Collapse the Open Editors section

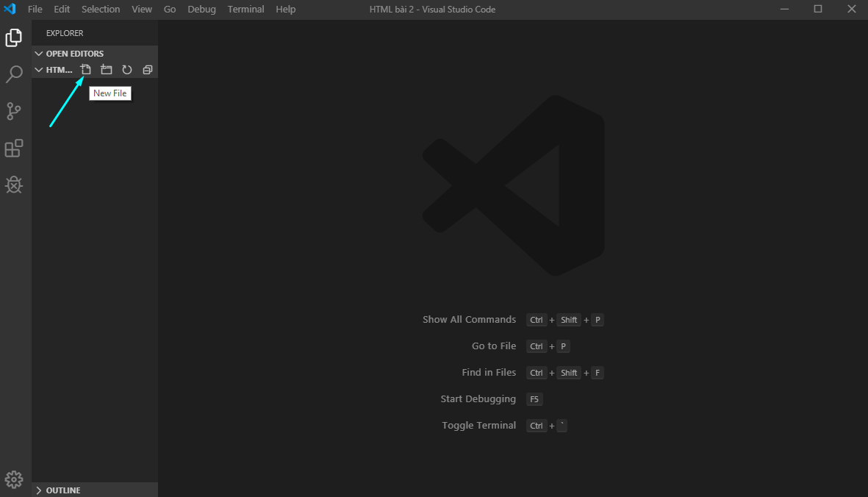tap(95, 54)
